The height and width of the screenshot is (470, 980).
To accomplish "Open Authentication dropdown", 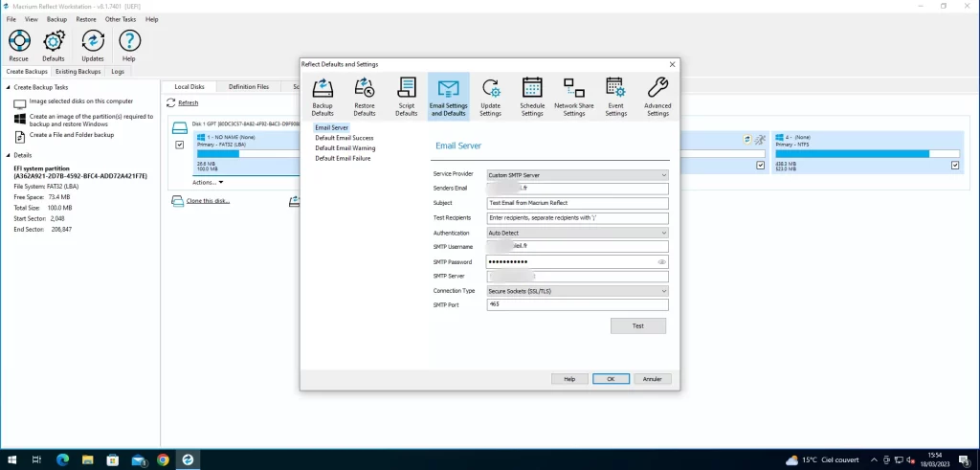I will point(577,233).
